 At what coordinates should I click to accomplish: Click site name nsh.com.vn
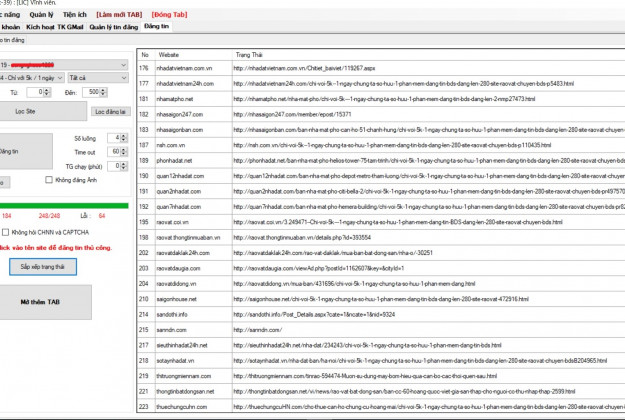(171, 145)
